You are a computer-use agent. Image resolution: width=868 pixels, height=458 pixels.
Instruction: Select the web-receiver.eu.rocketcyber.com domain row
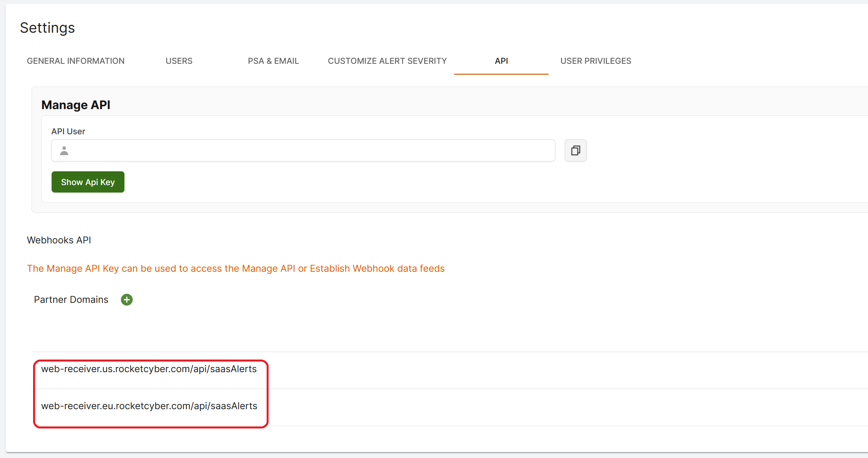point(450,407)
